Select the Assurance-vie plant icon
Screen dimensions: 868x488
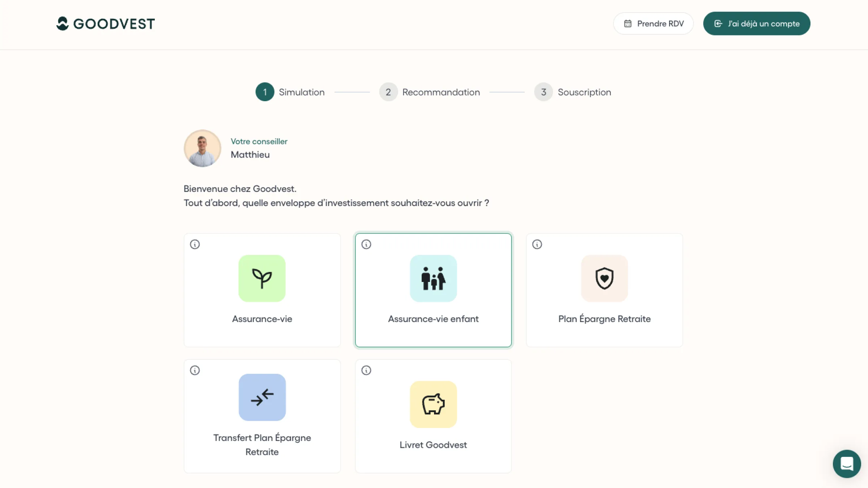tap(262, 278)
